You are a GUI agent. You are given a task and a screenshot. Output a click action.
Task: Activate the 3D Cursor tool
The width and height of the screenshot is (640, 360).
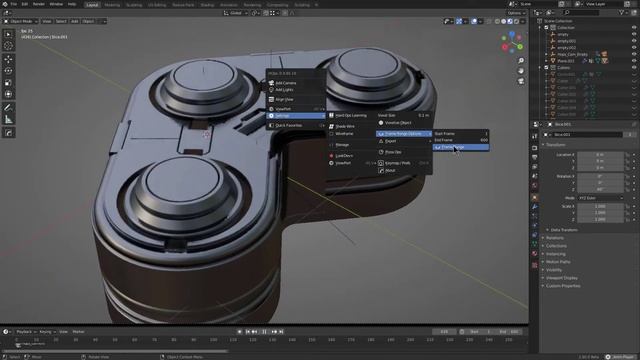tap(8, 46)
